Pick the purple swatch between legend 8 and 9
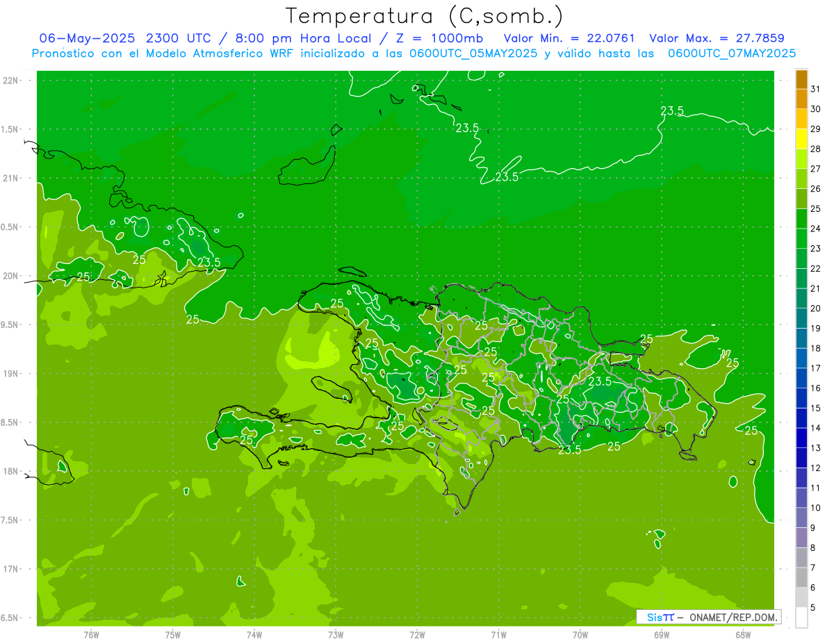The width and height of the screenshot is (834, 644). click(801, 538)
